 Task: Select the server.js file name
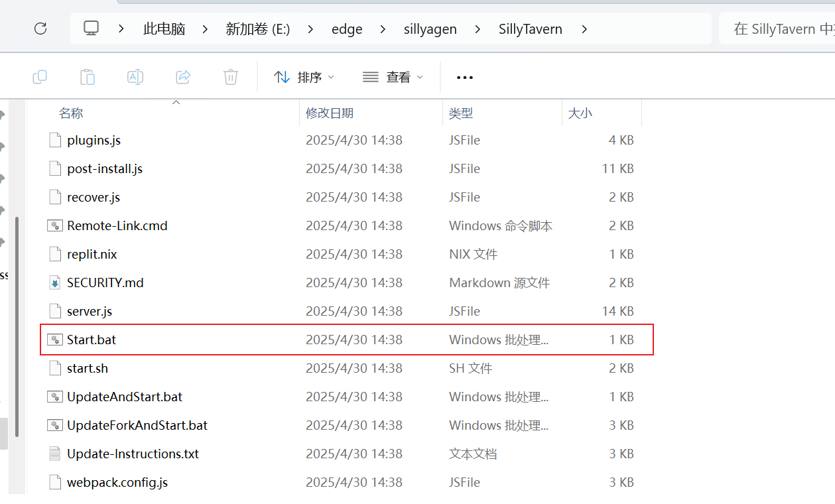[90, 311]
